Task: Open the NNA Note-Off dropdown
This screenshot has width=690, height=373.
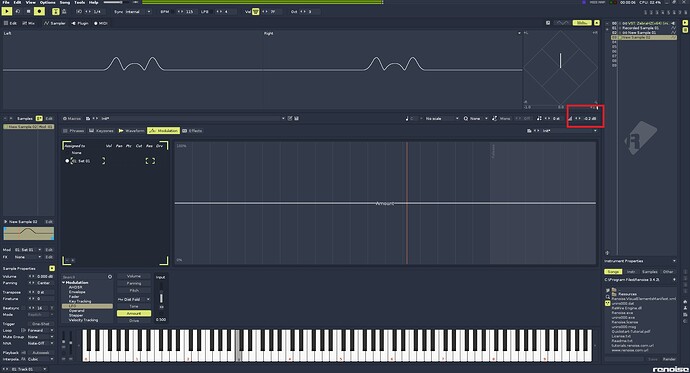Action: [x=40, y=343]
